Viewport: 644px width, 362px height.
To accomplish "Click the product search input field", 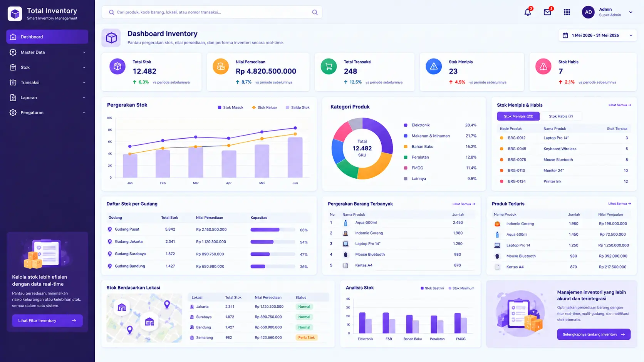I will click(212, 12).
